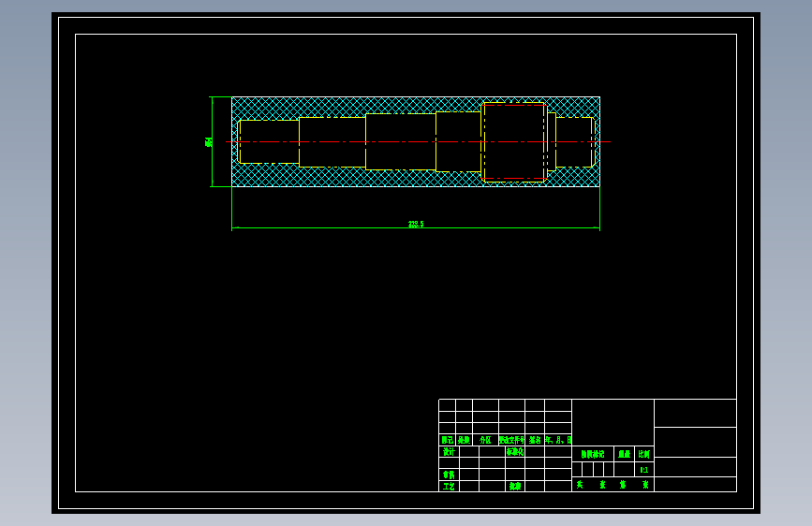Viewport: 812px width, 526px height.
Task: Click the 年、月、日 header cell in title block
Action: [x=558, y=440]
